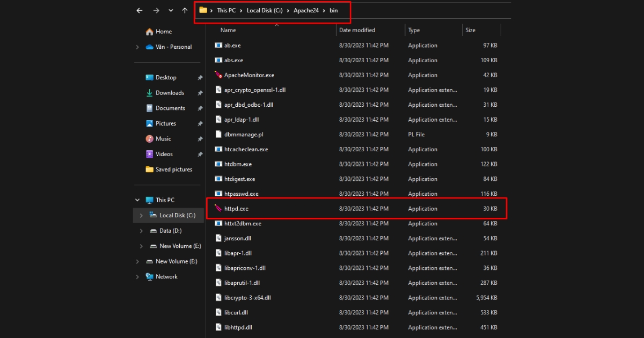Open the htpasswd.exe file

(x=239, y=193)
